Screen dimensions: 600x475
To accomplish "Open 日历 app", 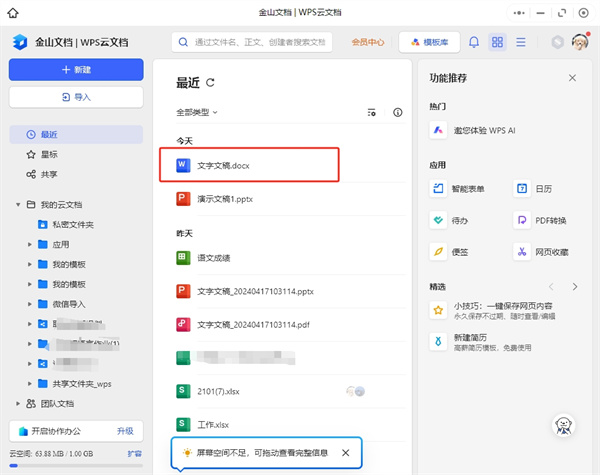I will [533, 189].
